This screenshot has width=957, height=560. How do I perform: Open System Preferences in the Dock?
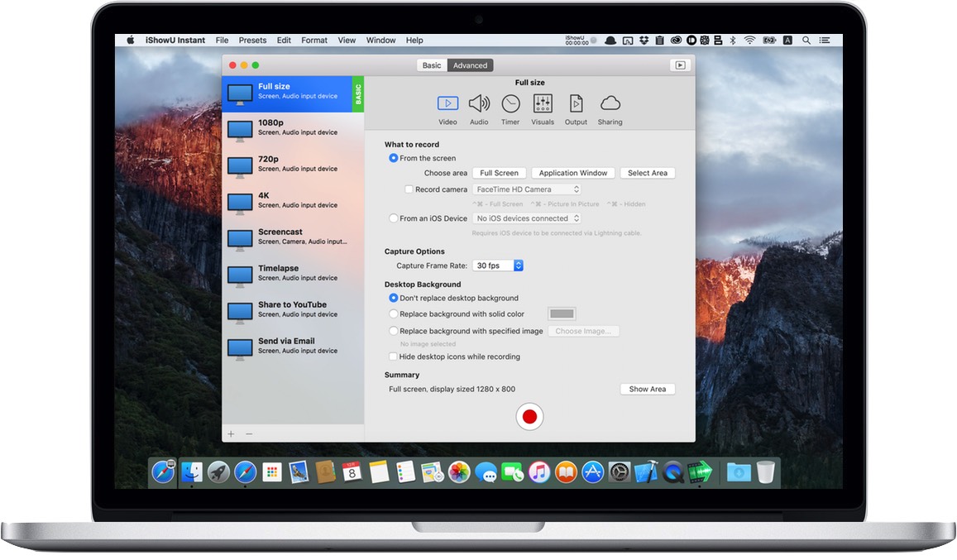pyautogui.click(x=620, y=472)
